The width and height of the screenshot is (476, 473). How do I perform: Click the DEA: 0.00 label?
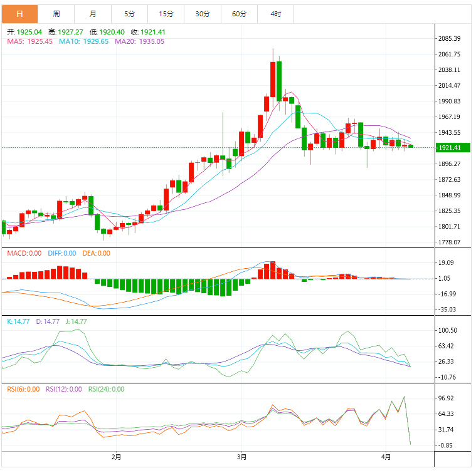coord(96,253)
